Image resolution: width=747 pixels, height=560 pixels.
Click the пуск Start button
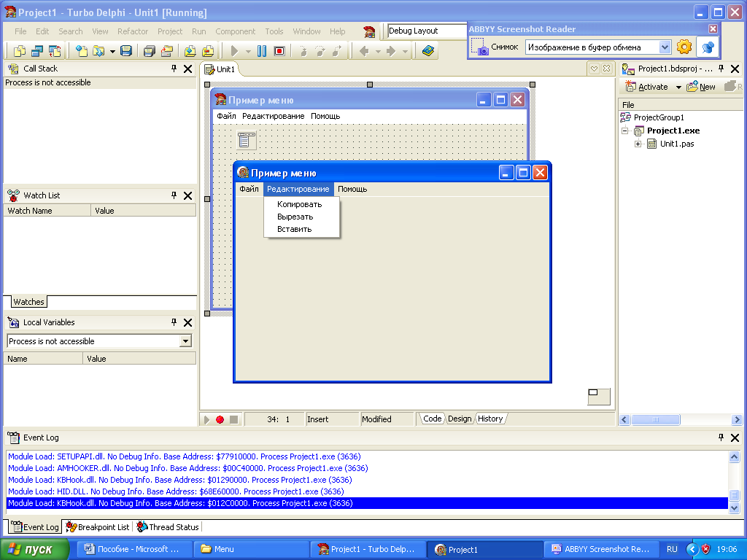[x=34, y=549]
